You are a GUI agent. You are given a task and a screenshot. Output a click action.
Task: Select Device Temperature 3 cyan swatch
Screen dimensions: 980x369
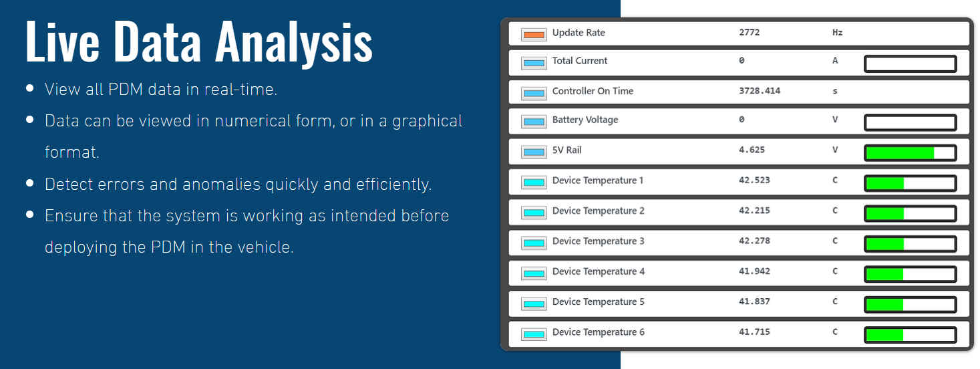pos(534,243)
